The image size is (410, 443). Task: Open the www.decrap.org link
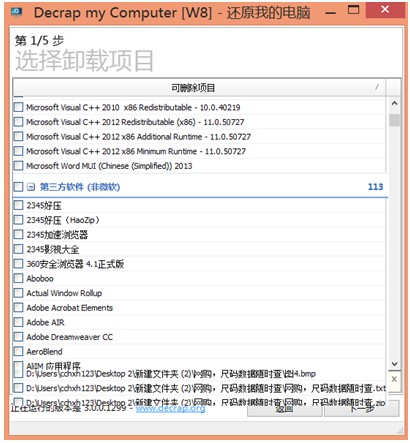click(x=170, y=408)
